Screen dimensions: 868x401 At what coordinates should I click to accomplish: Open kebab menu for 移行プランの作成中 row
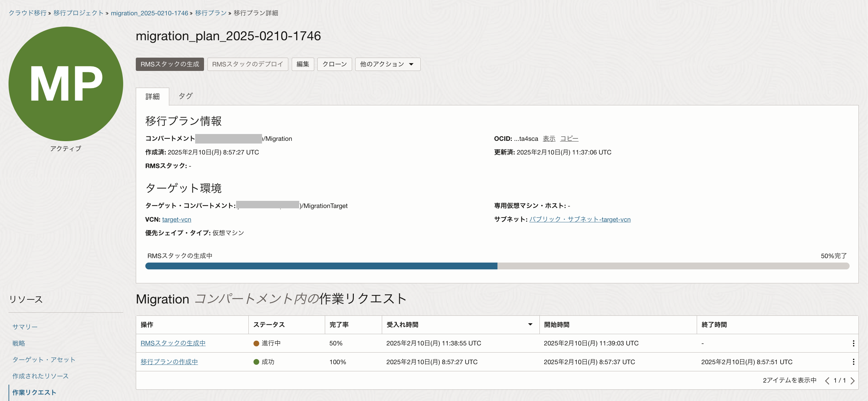pos(853,362)
